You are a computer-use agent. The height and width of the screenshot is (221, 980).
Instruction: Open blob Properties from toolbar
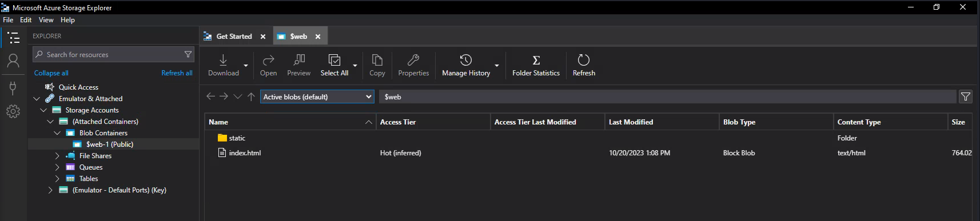(x=413, y=65)
